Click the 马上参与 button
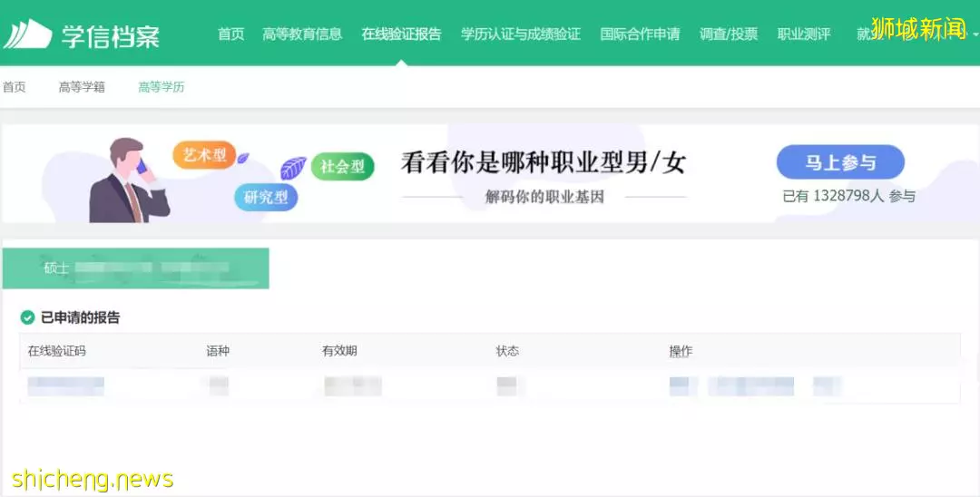The image size is (980, 497). (840, 162)
